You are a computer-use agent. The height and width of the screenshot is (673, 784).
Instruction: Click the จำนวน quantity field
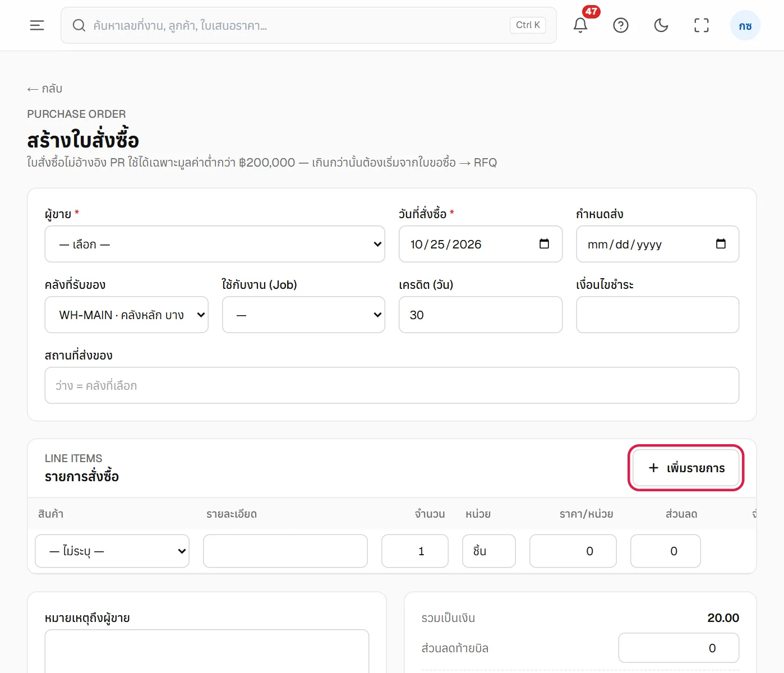click(x=415, y=551)
